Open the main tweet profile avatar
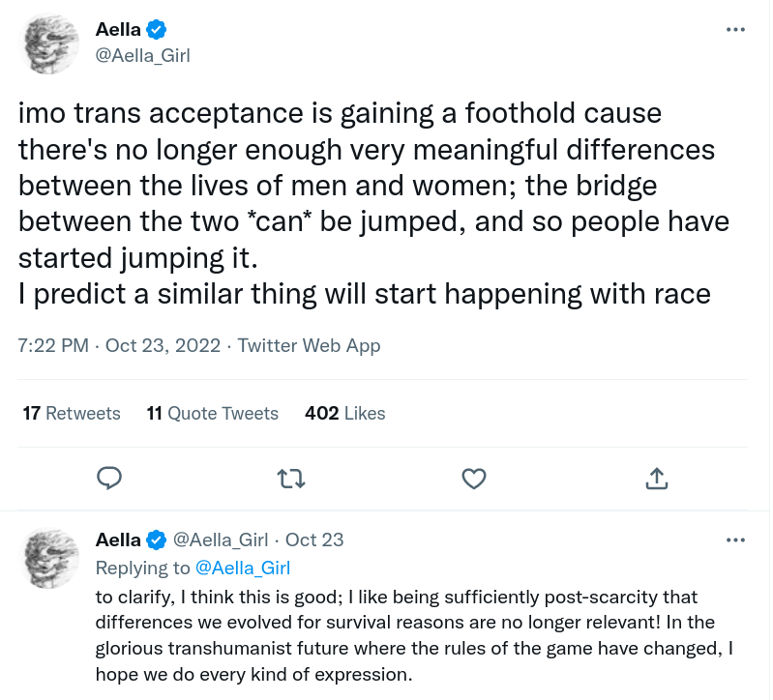This screenshot has height=700, width=773. pyautogui.click(x=48, y=44)
